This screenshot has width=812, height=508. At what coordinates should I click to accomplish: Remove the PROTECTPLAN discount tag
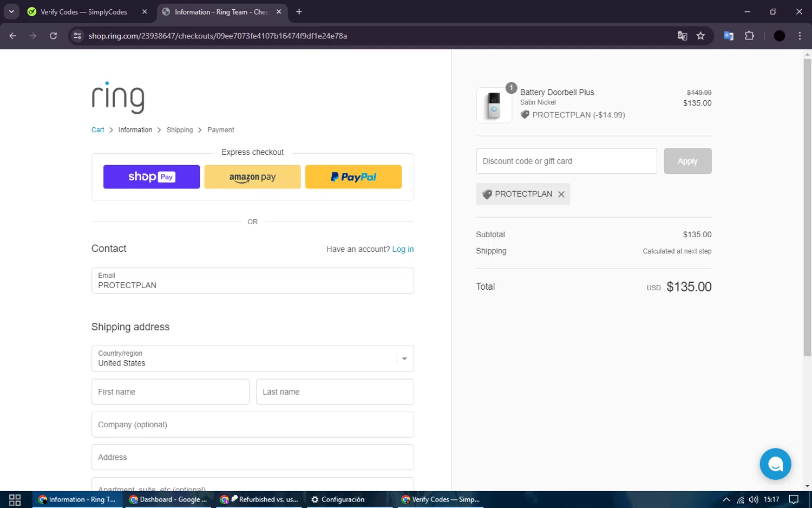point(561,194)
